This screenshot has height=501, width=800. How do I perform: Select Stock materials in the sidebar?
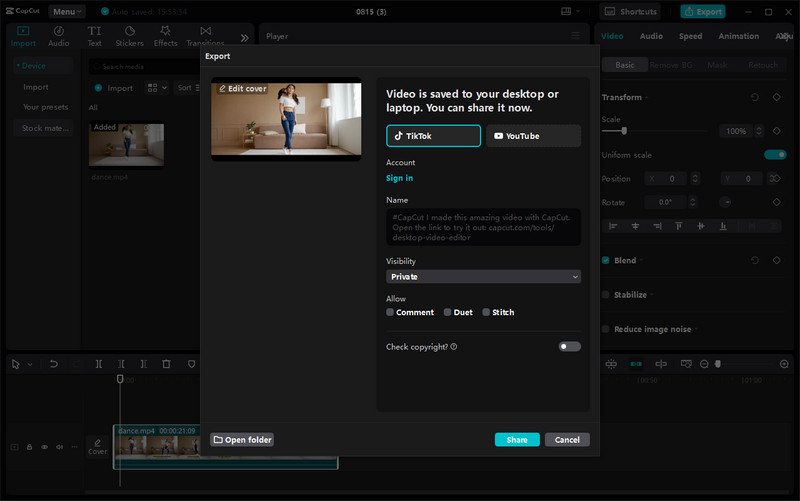tap(45, 128)
